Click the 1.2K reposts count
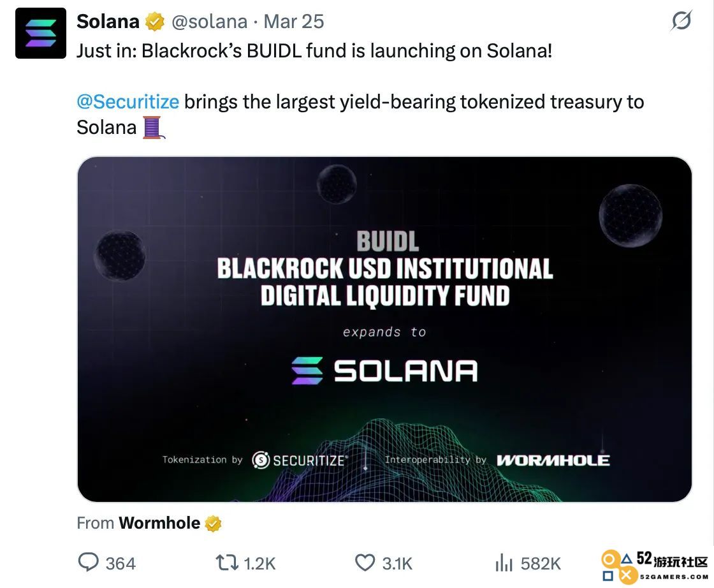Viewport: 714px width, 588px height. click(259, 563)
